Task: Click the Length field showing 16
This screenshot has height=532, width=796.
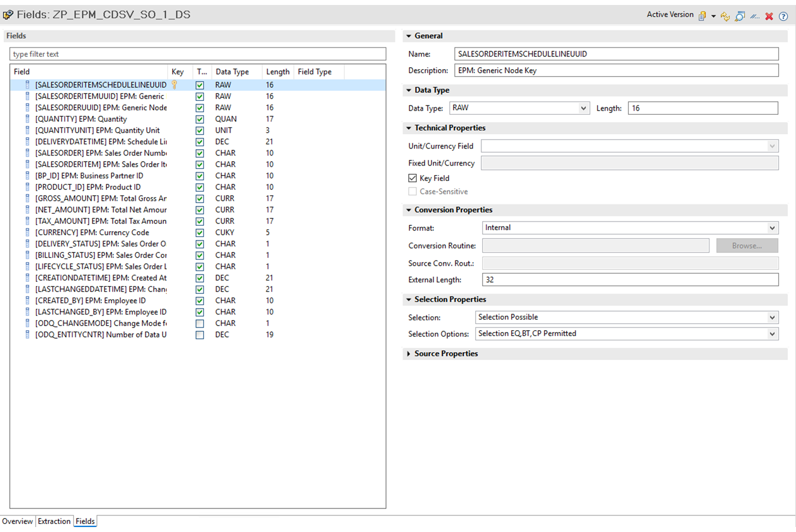Action: tap(703, 108)
